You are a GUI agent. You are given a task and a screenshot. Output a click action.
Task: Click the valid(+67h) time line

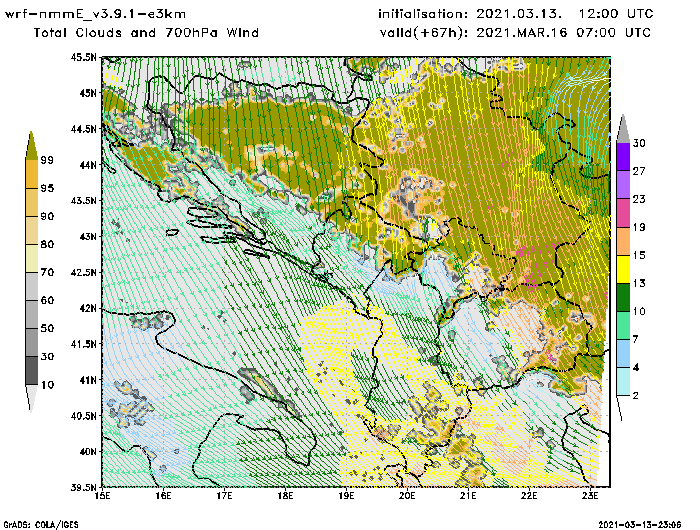coord(516,33)
